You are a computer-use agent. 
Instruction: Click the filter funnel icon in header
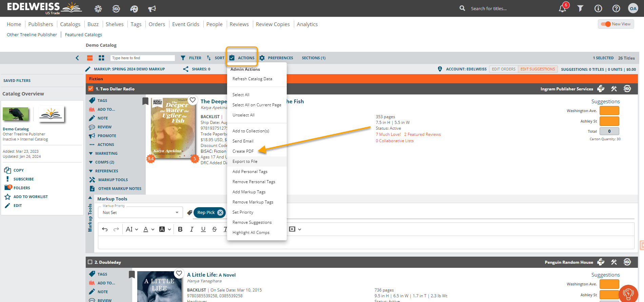[580, 8]
